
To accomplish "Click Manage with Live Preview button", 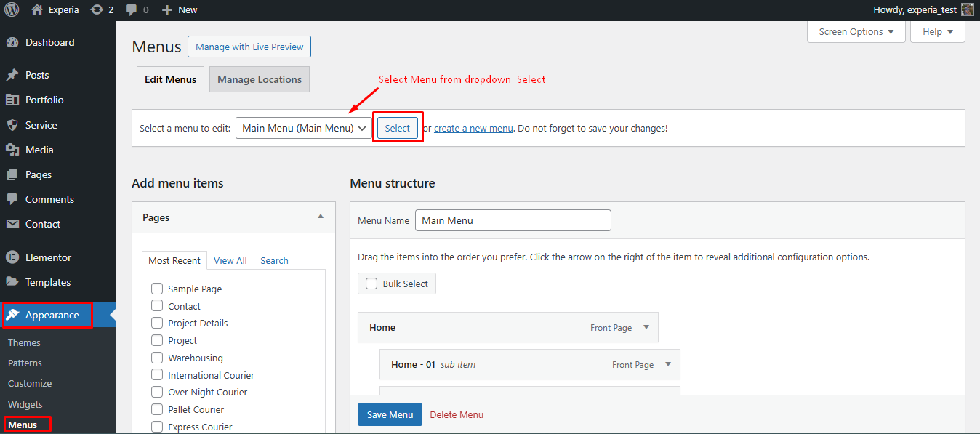I will pos(249,47).
